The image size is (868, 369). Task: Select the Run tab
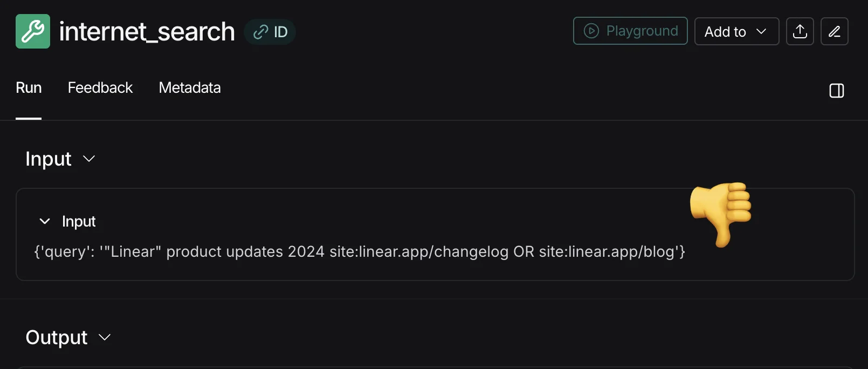pyautogui.click(x=29, y=88)
